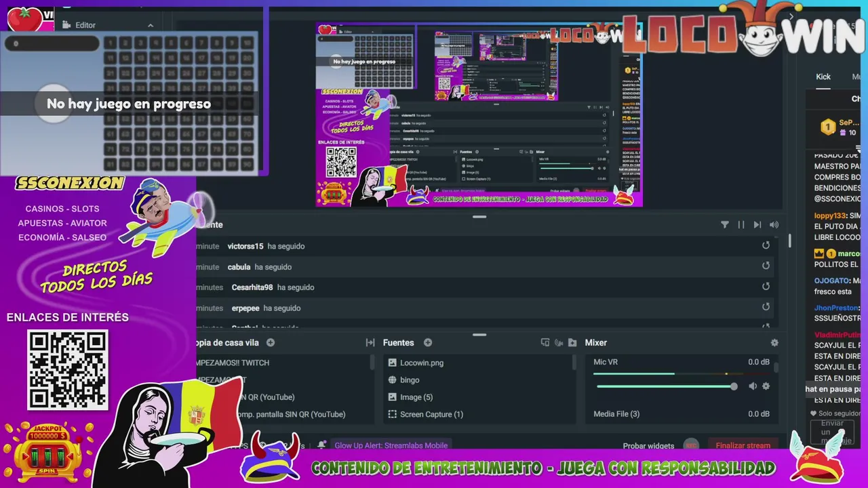
Task: Add a new source next to Fuentes
Action: (x=428, y=343)
